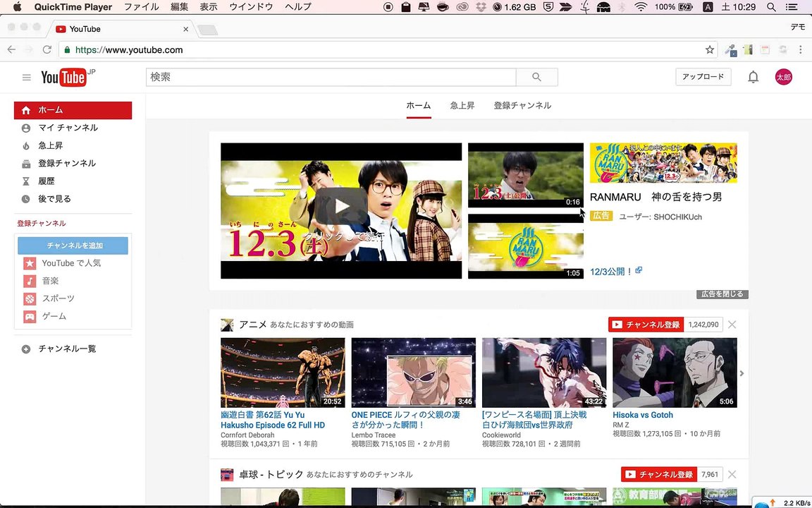This screenshot has height=508, width=812.
Task: Click the RM Z channel name
Action: coord(620,425)
